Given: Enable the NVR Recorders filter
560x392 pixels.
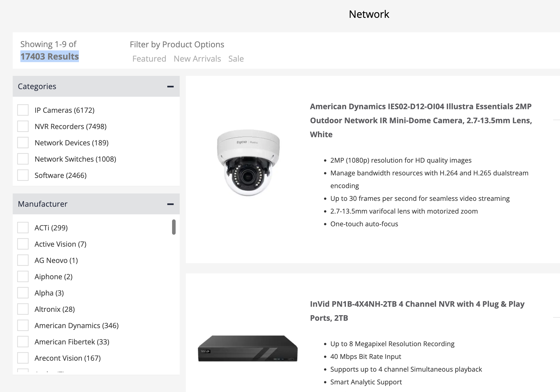Looking at the screenshot, I should 23,126.
